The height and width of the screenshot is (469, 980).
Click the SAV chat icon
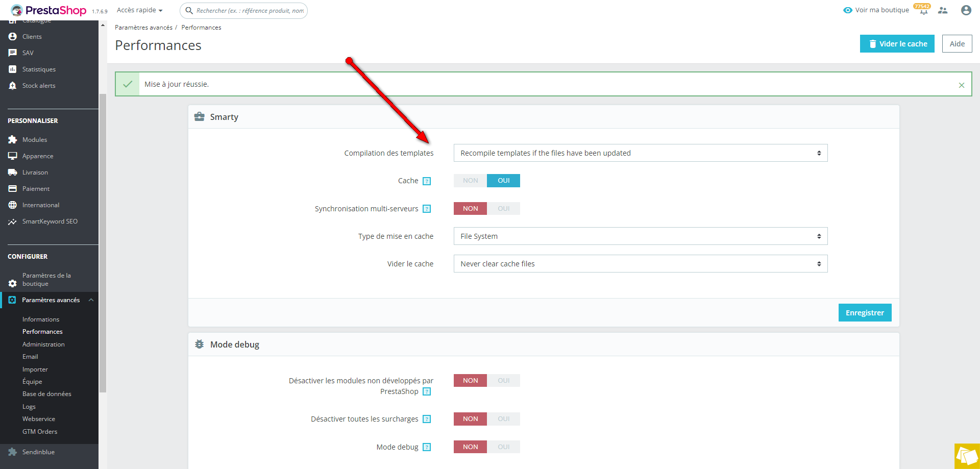coord(13,53)
